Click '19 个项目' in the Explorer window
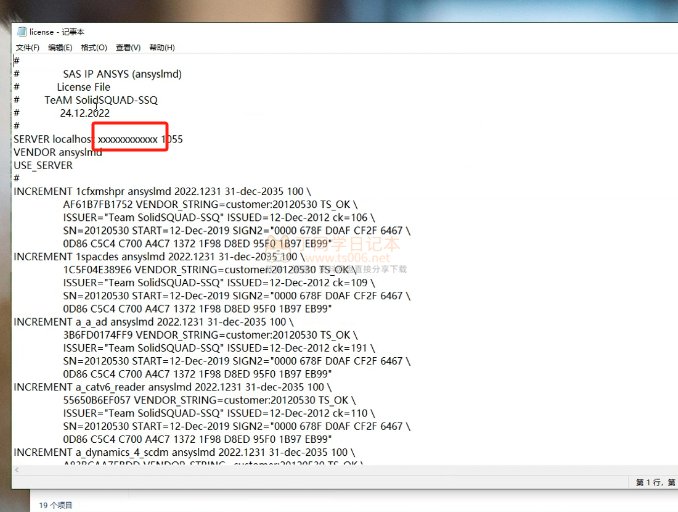678x512 pixels. point(56,505)
